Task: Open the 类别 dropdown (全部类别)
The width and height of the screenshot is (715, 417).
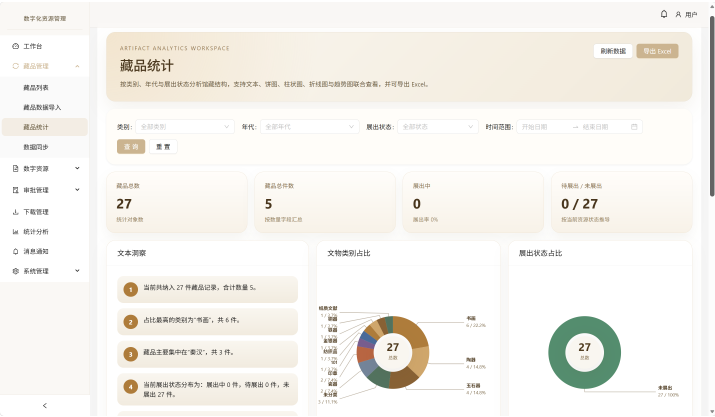Action: [185, 127]
